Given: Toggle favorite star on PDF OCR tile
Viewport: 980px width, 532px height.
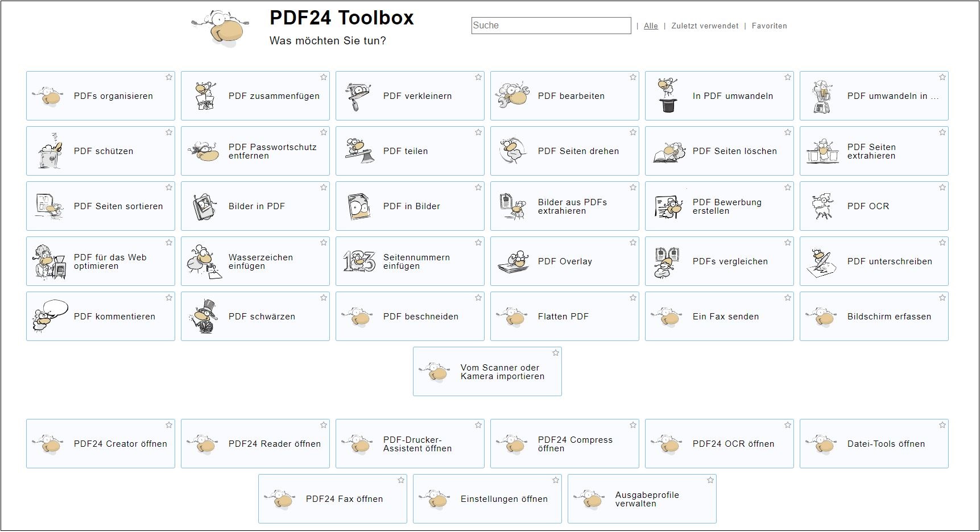Looking at the screenshot, I should pyautogui.click(x=942, y=188).
